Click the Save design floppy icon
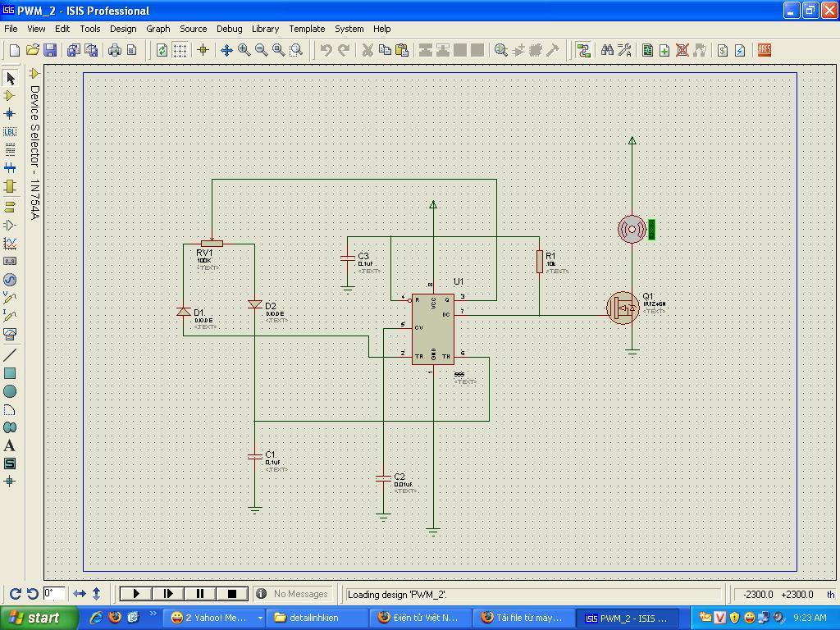Image resolution: width=840 pixels, height=630 pixels. pyautogui.click(x=49, y=50)
